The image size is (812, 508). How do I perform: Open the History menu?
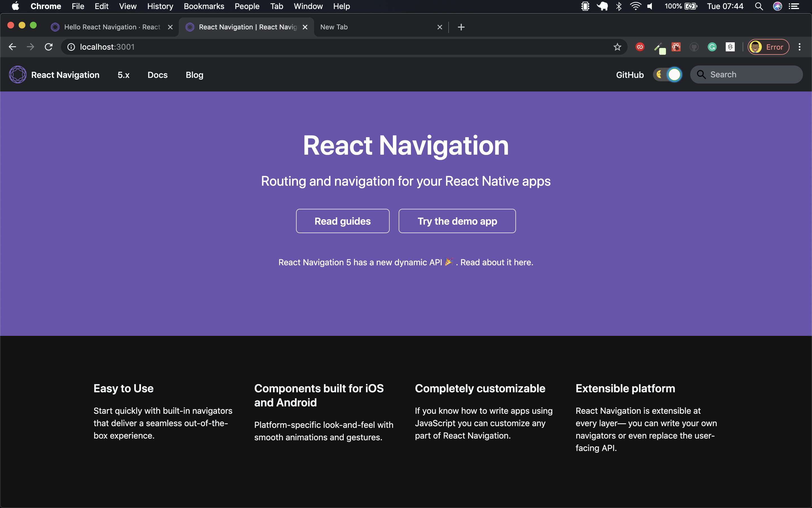160,6
